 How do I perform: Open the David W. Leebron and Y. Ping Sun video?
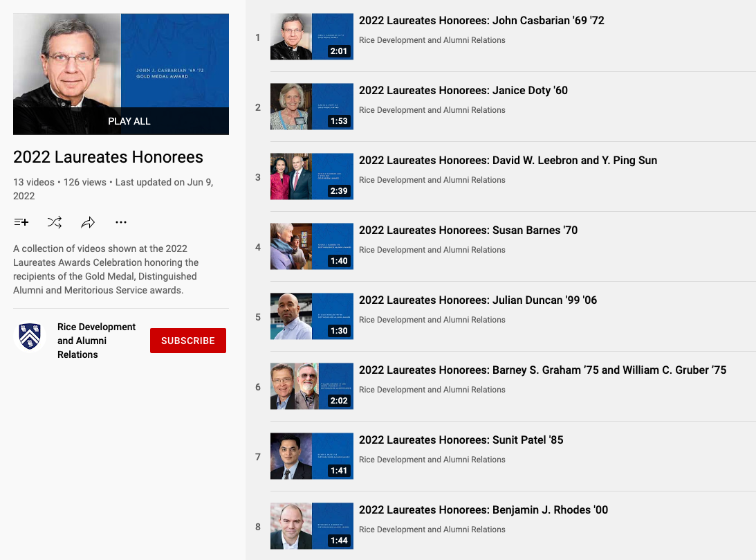click(508, 160)
